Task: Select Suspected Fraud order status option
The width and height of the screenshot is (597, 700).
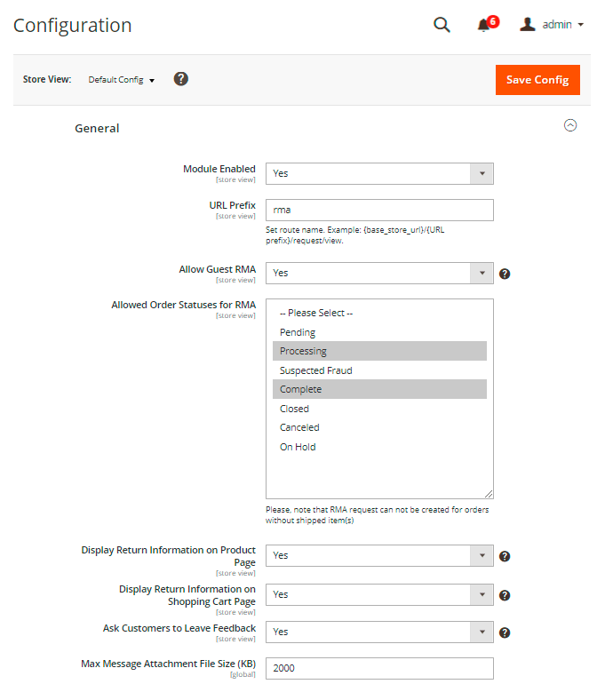Action: coord(316,370)
